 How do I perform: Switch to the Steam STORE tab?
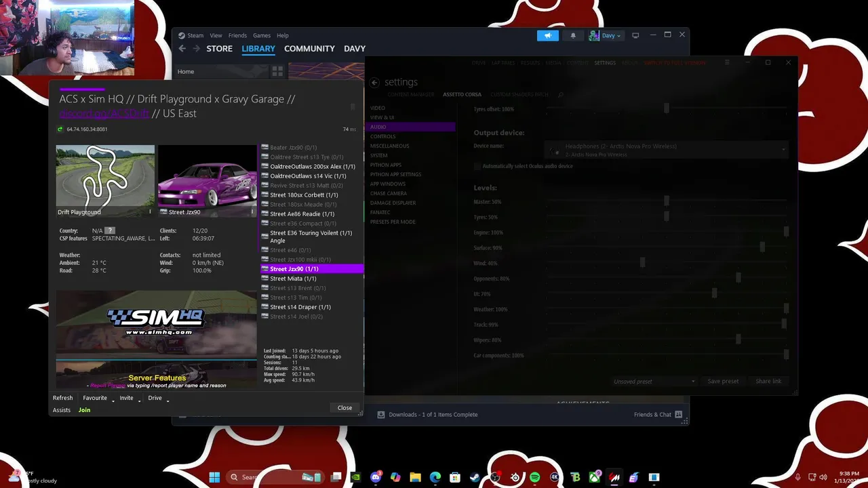(219, 49)
